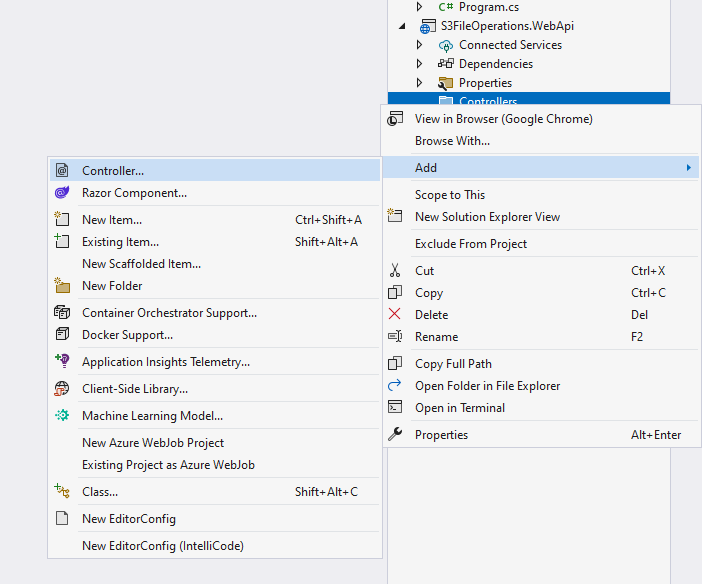
Task: Click the Docker Support icon
Action: pos(62,335)
